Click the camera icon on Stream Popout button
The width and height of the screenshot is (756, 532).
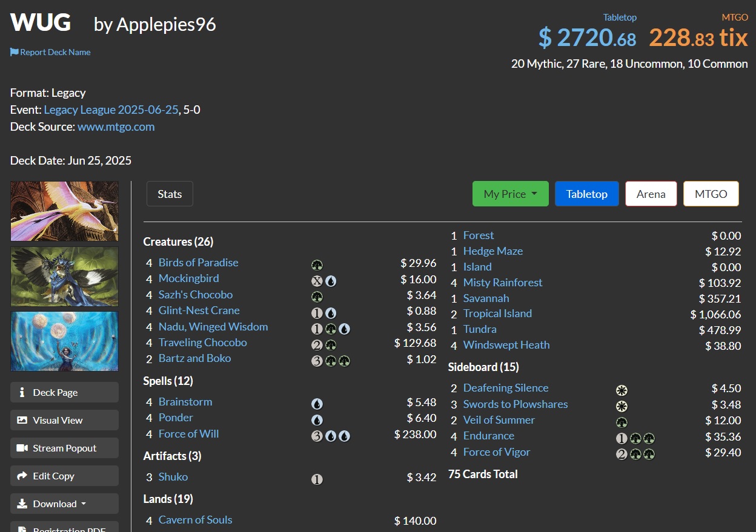[x=22, y=448]
